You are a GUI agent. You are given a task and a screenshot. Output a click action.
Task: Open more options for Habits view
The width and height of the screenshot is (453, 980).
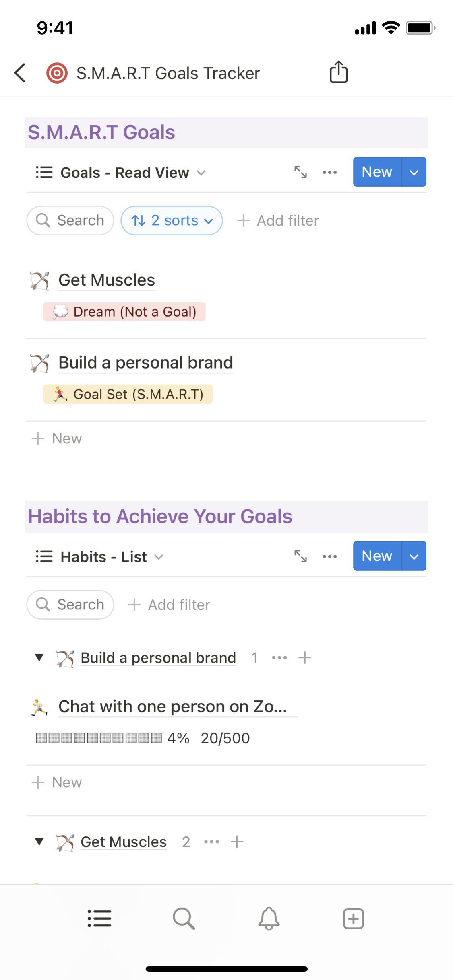[x=330, y=556]
